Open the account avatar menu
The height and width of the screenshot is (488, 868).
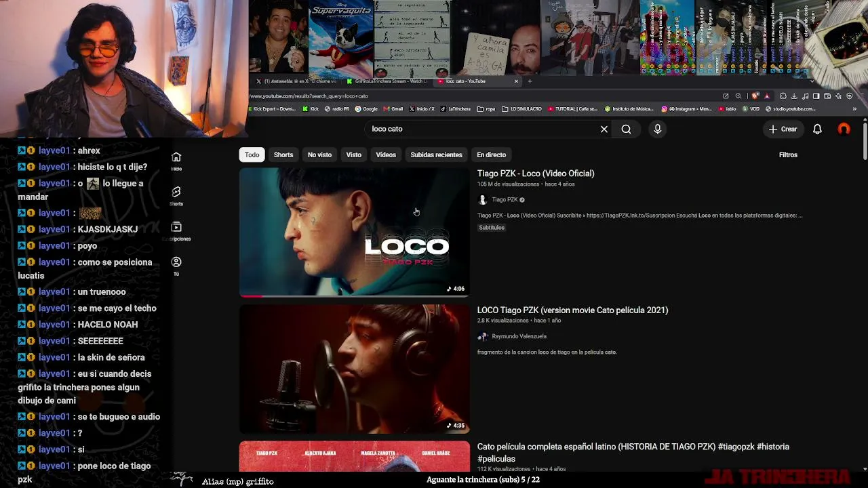pos(844,129)
